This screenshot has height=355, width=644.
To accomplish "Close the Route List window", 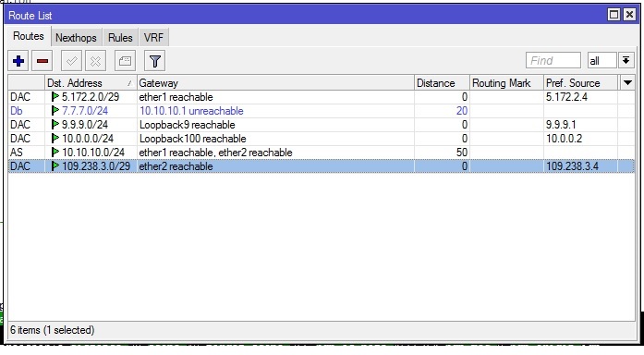I will pyautogui.click(x=629, y=15).
